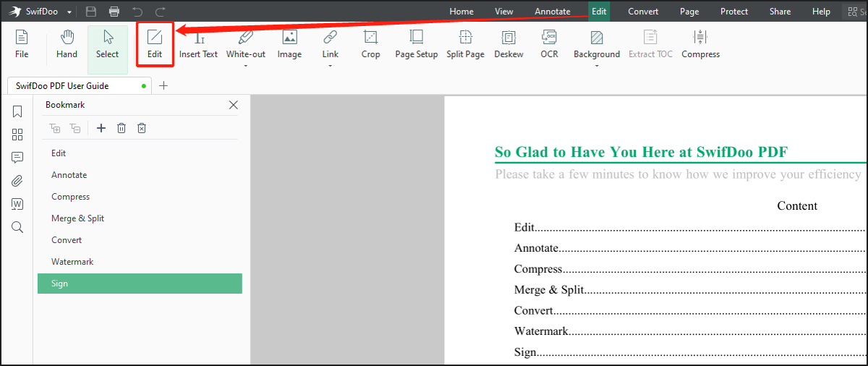This screenshot has height=366, width=868.
Task: Expand all bookmarks icon
Action: tap(54, 129)
